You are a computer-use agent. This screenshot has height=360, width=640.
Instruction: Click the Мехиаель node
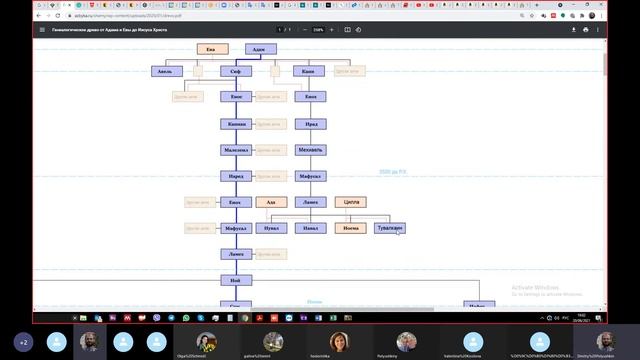311,150
